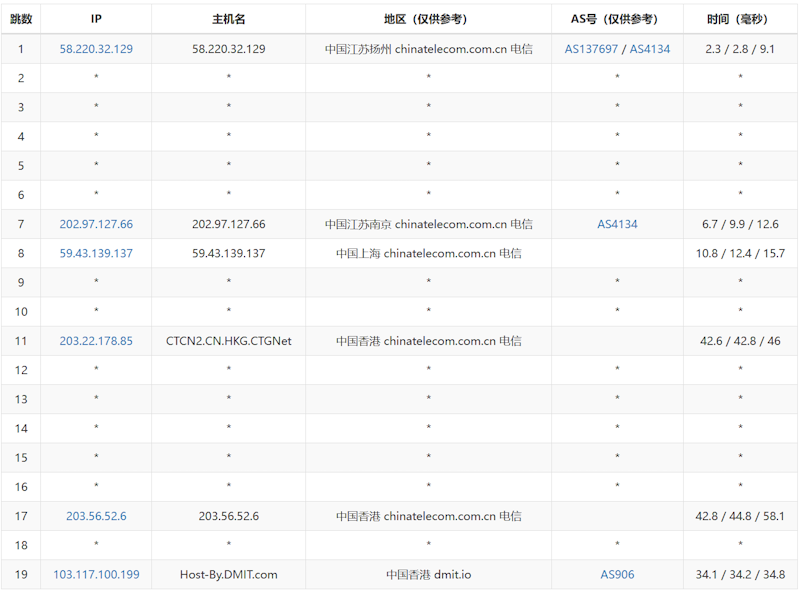Select hostname CTCN2.CN.HKG.CTGNet
The image size is (800, 594).
[229, 341]
